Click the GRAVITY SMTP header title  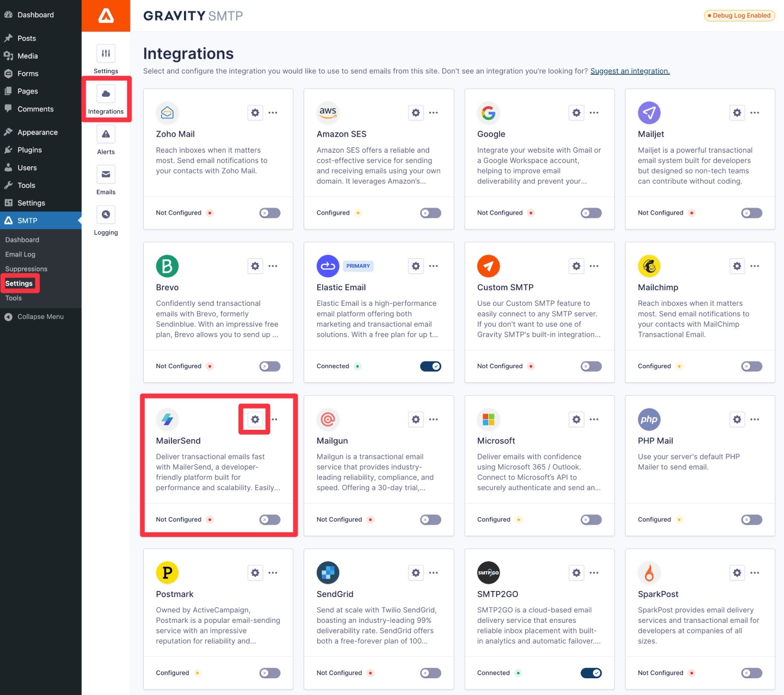[x=193, y=16]
